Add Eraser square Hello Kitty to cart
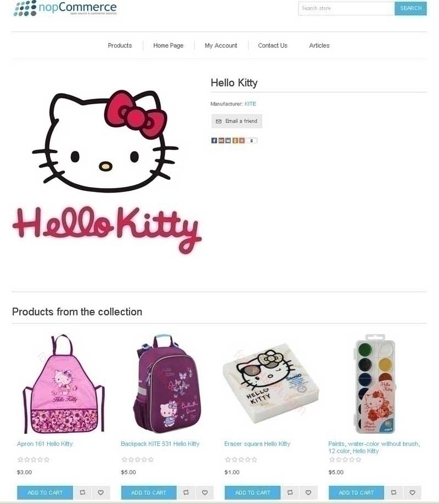The width and height of the screenshot is (439, 504). (x=252, y=492)
